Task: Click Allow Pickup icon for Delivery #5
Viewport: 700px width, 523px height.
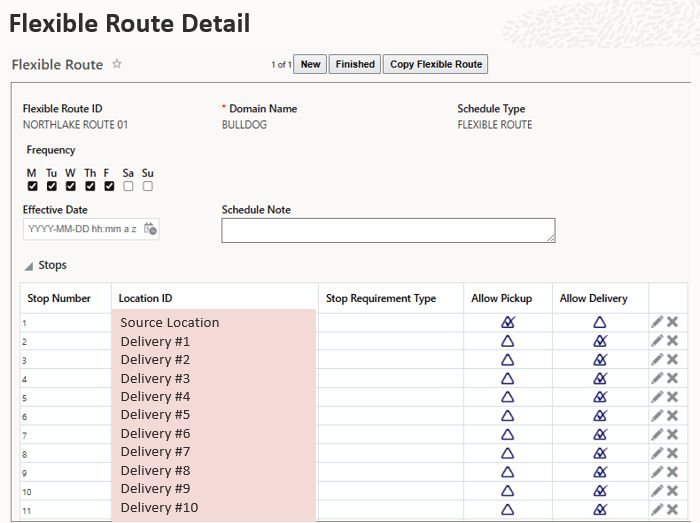Action: click(x=508, y=416)
